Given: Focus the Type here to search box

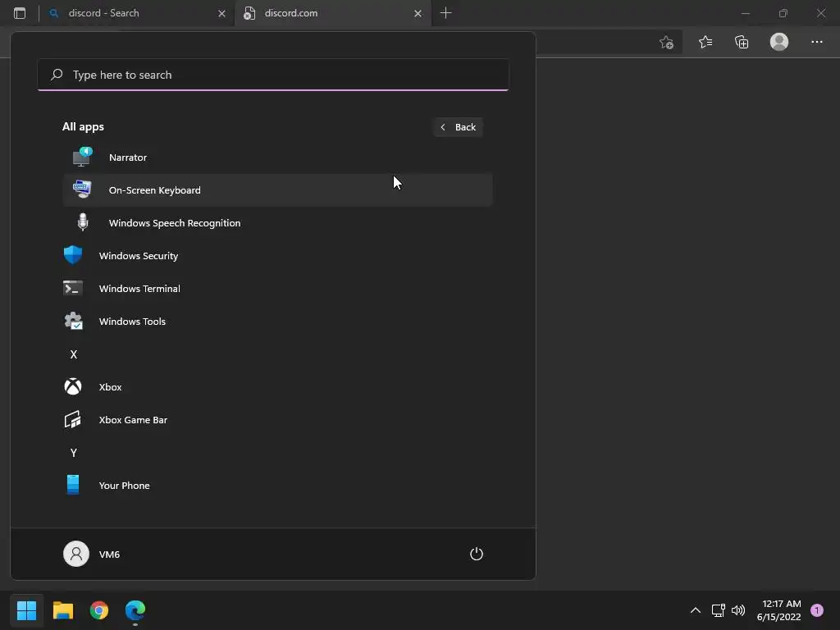Looking at the screenshot, I should click(x=273, y=75).
